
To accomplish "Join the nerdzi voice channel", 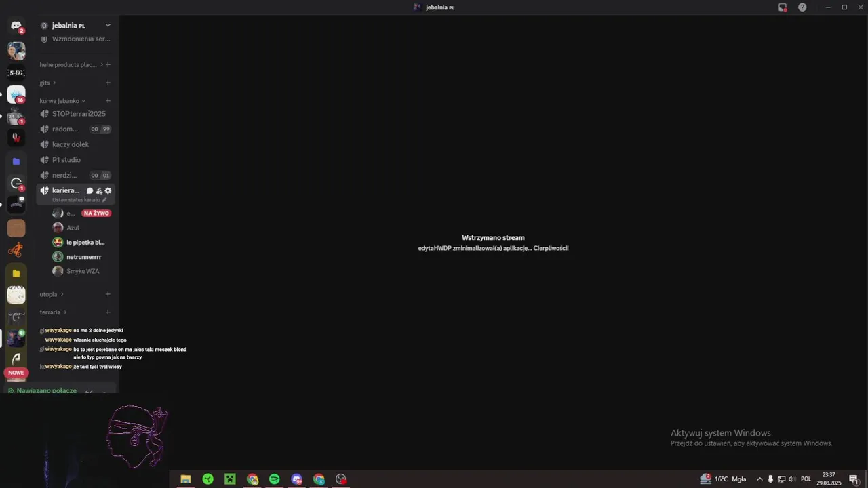I will tap(75, 175).
